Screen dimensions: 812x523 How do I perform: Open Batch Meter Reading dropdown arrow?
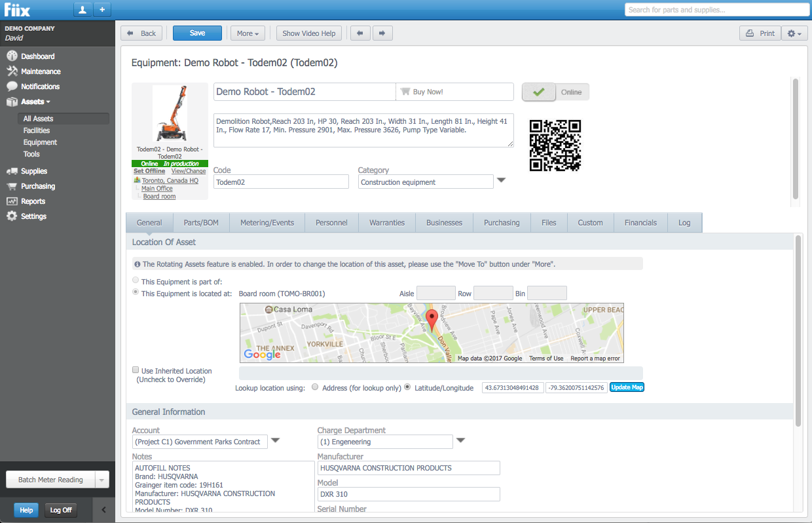coord(101,480)
